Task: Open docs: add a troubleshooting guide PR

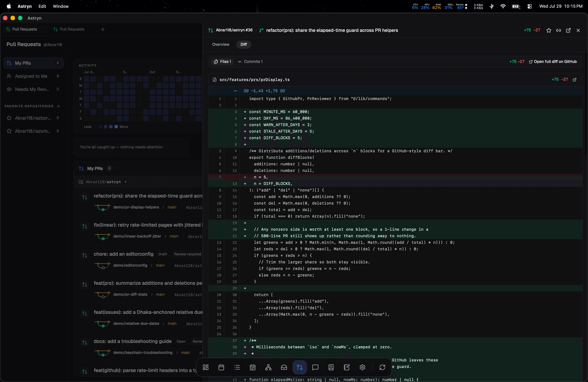Action: pyautogui.click(x=133, y=341)
